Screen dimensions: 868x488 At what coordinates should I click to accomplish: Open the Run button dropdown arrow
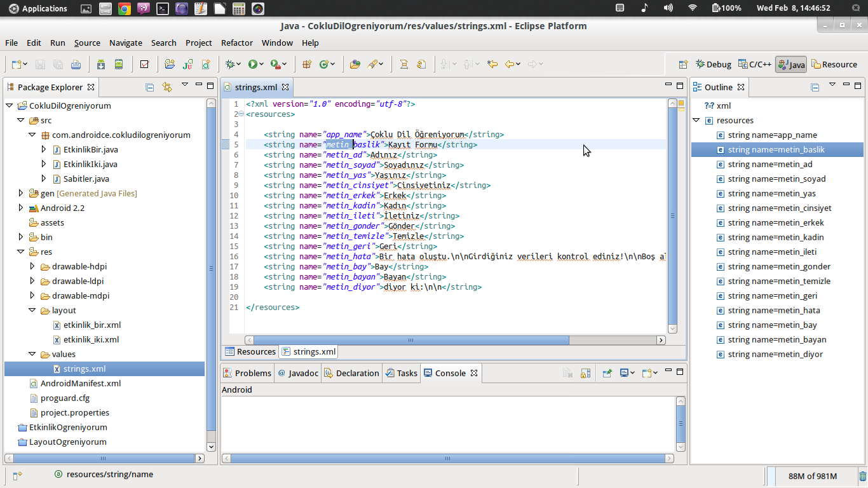point(262,64)
